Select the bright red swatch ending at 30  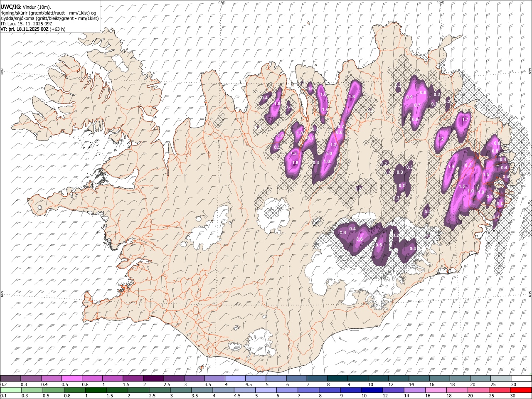[520, 390]
